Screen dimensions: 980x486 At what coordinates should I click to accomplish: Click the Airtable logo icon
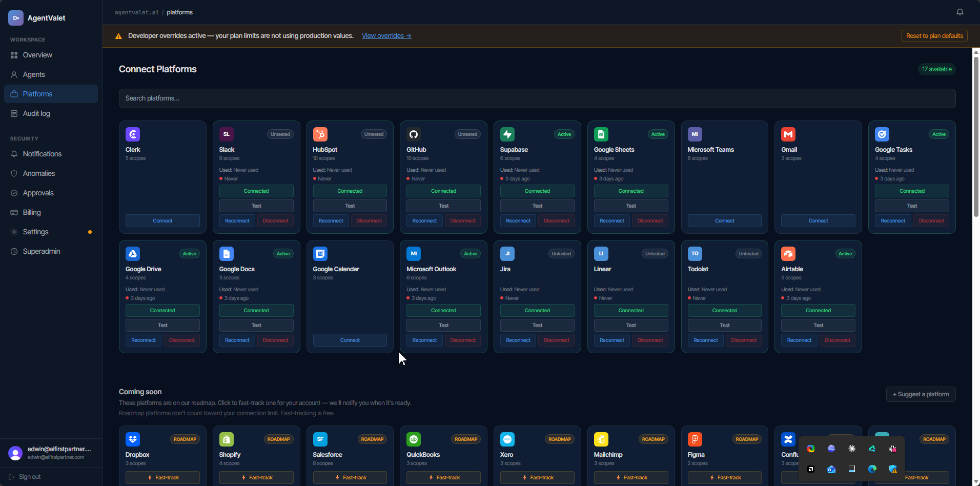pos(788,254)
